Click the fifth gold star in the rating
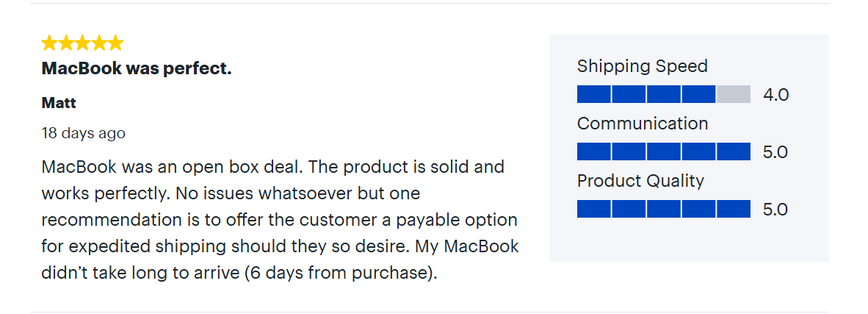Viewport: 868px width, 314px height. [115, 43]
